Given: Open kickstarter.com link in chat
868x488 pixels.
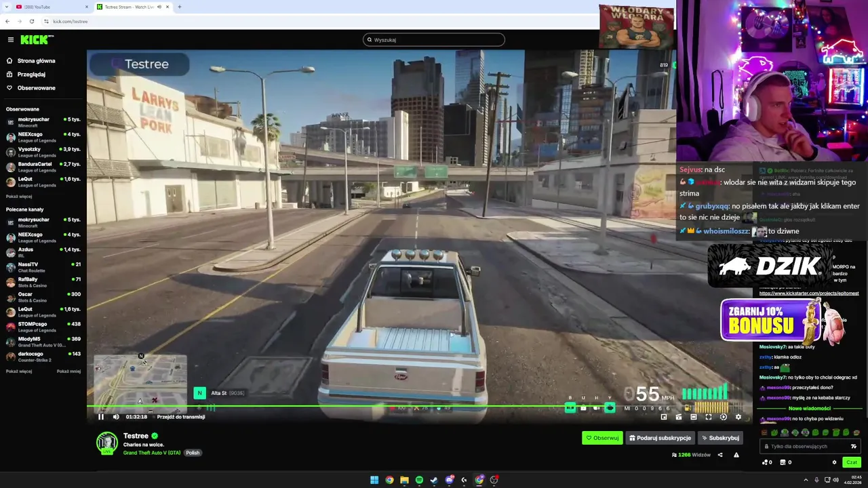Looking at the screenshot, I should tap(809, 293).
